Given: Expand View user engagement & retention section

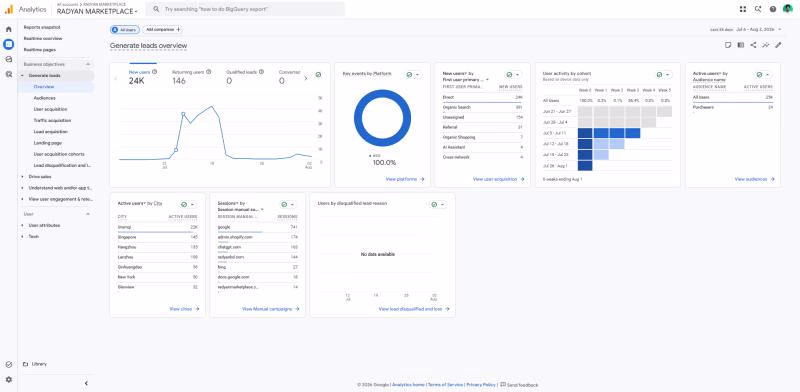Looking at the screenshot, I should [x=22, y=199].
